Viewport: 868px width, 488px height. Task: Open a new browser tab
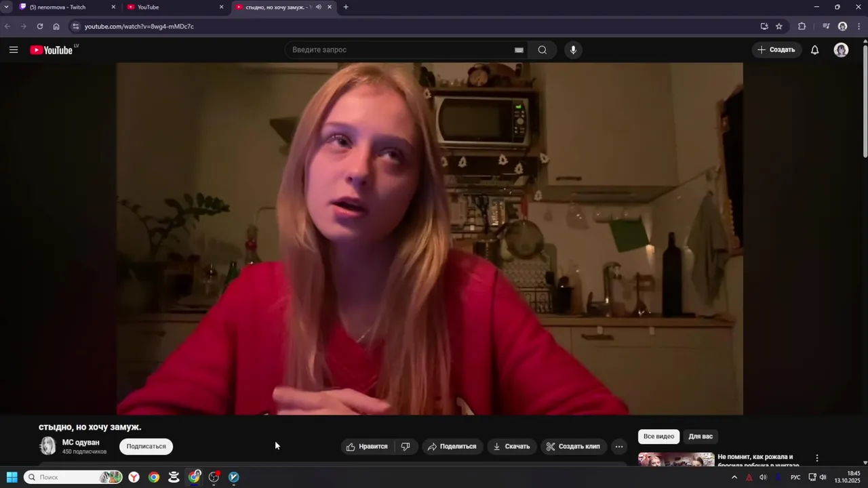point(346,7)
